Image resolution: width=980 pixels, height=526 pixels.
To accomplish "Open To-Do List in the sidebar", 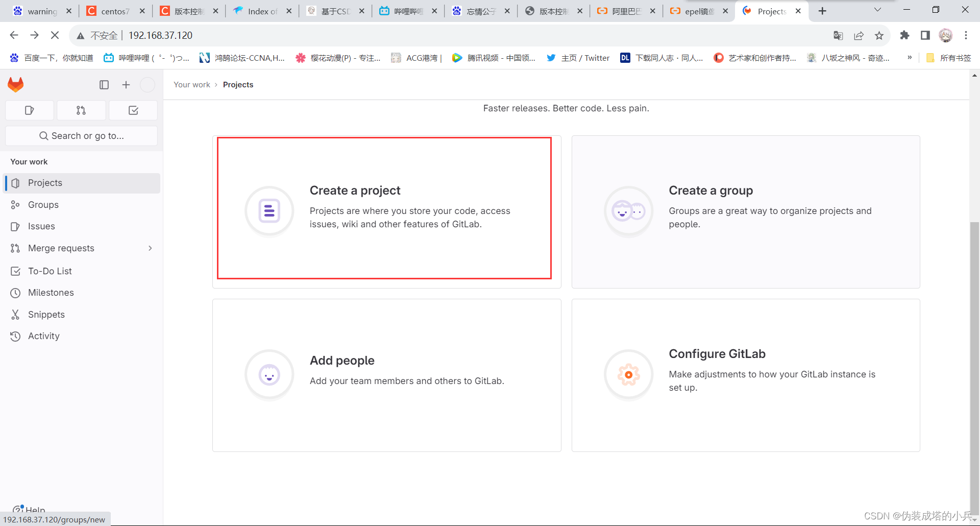I will 82,271.
